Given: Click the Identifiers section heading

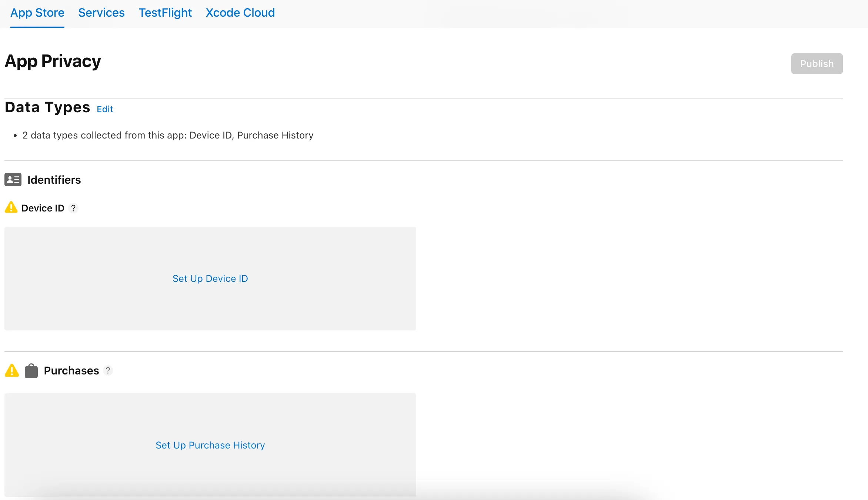Looking at the screenshot, I should pyautogui.click(x=54, y=180).
